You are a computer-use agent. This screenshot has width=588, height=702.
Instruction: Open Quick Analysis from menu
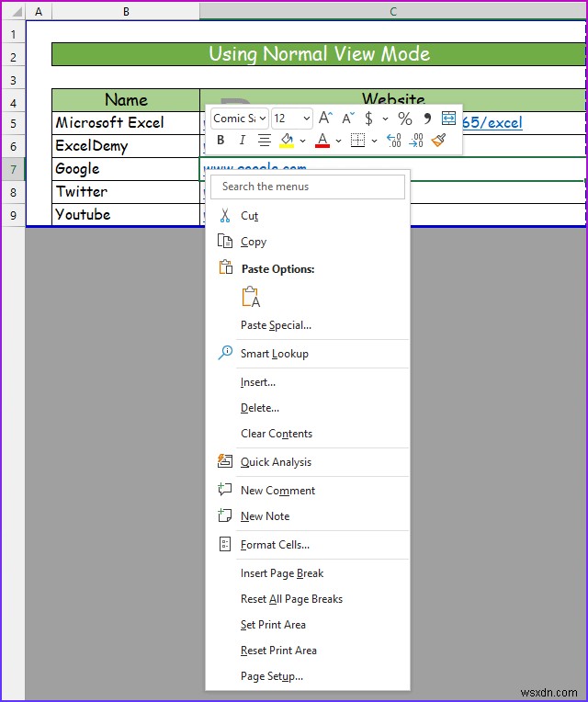(308, 462)
